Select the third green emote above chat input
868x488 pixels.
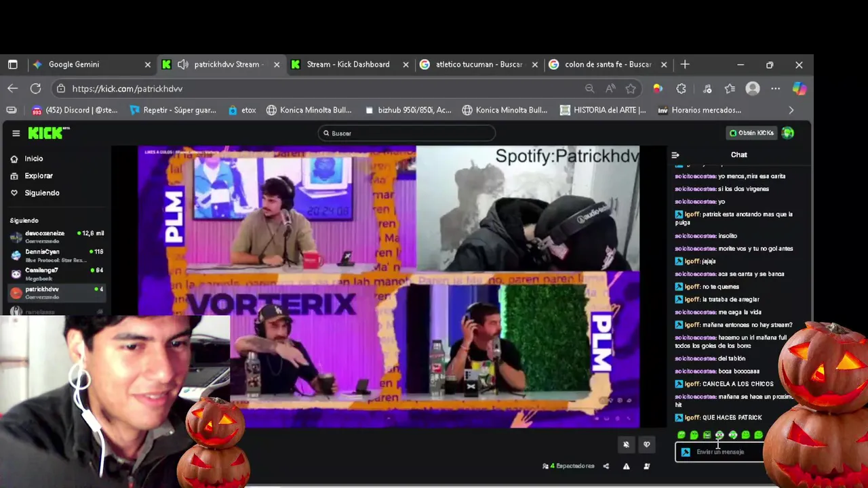click(x=707, y=435)
